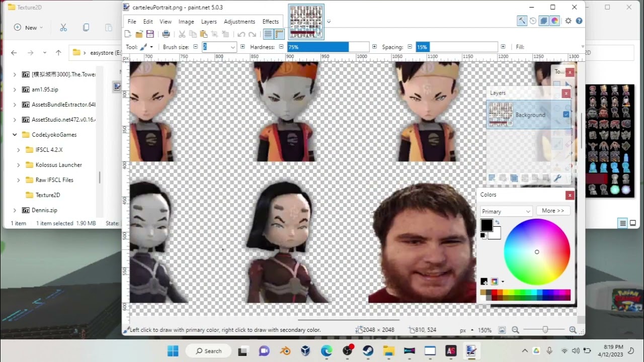This screenshot has height=362, width=644.
Task: Open the Edit menu in paint.net
Action: click(x=148, y=22)
